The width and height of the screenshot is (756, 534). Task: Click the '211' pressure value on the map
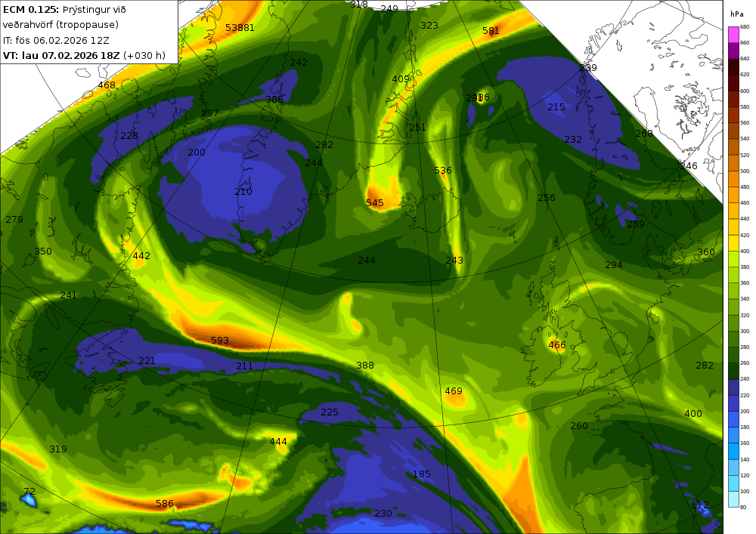point(244,366)
